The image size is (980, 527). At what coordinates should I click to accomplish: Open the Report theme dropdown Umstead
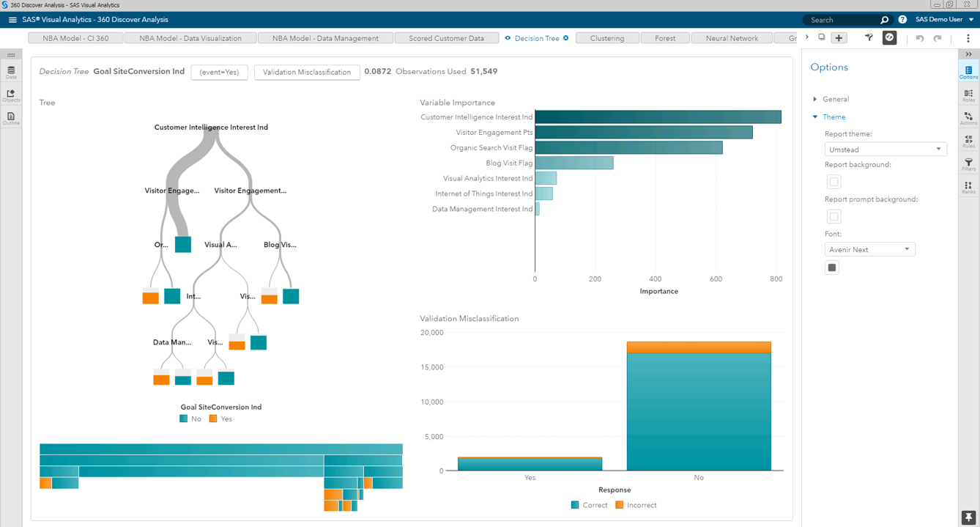(x=885, y=149)
